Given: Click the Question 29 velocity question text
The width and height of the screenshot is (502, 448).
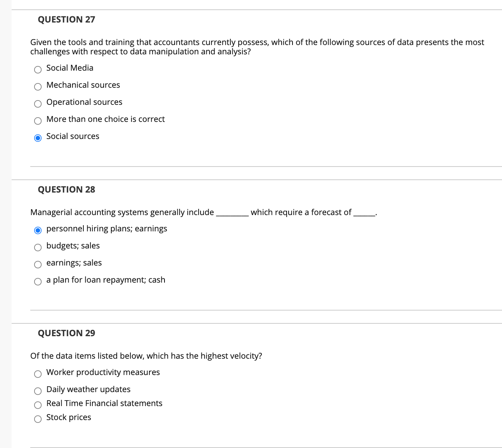Looking at the screenshot, I should 146,356.
